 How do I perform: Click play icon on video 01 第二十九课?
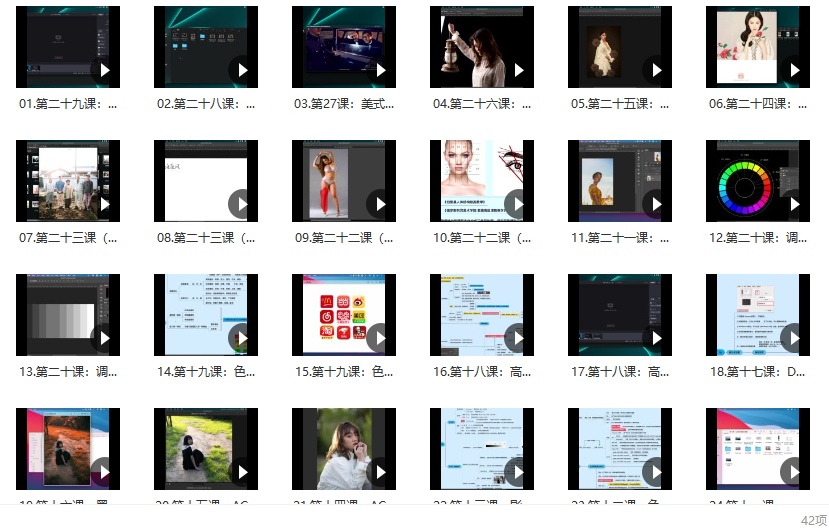pyautogui.click(x=103, y=70)
